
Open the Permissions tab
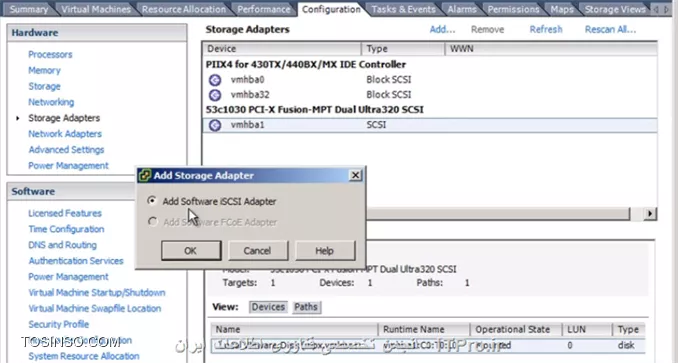513,9
